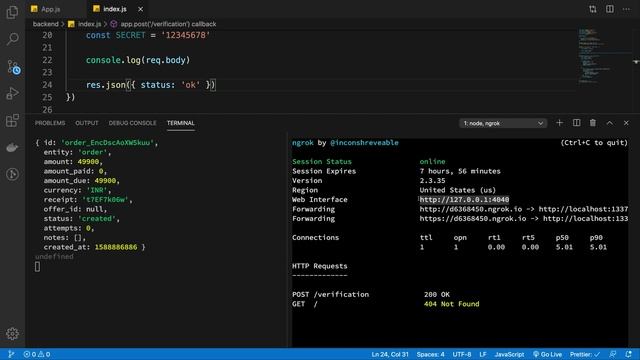Click the console.log(req.body) line
The height and width of the screenshot is (360, 640).
tap(138, 60)
